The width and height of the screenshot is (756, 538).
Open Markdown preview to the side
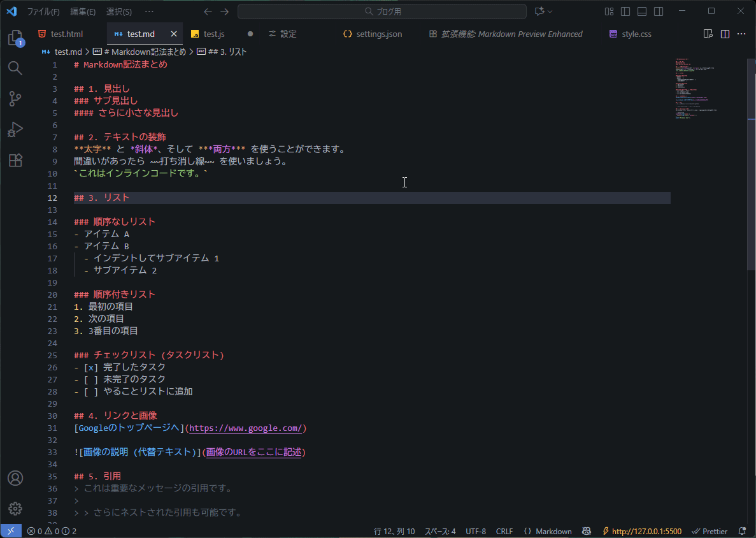point(708,34)
